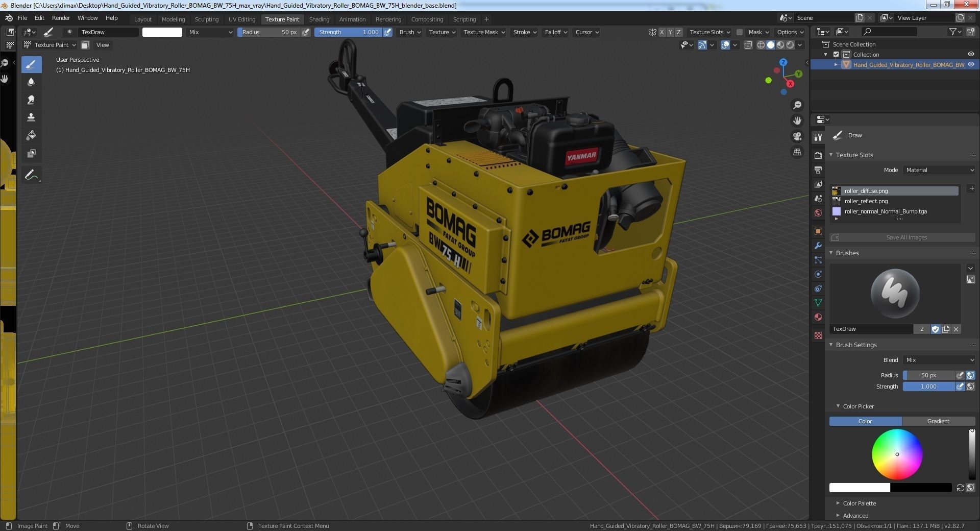Select the Mask tool
Screen dimensions: 980x531
point(31,153)
